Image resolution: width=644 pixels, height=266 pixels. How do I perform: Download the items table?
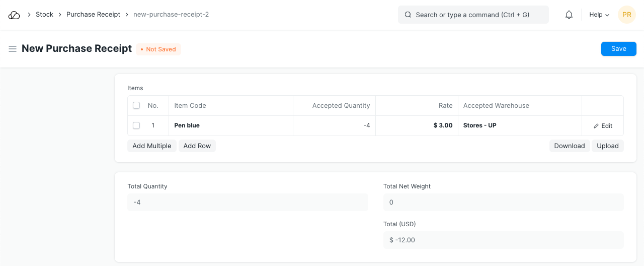[569, 146]
